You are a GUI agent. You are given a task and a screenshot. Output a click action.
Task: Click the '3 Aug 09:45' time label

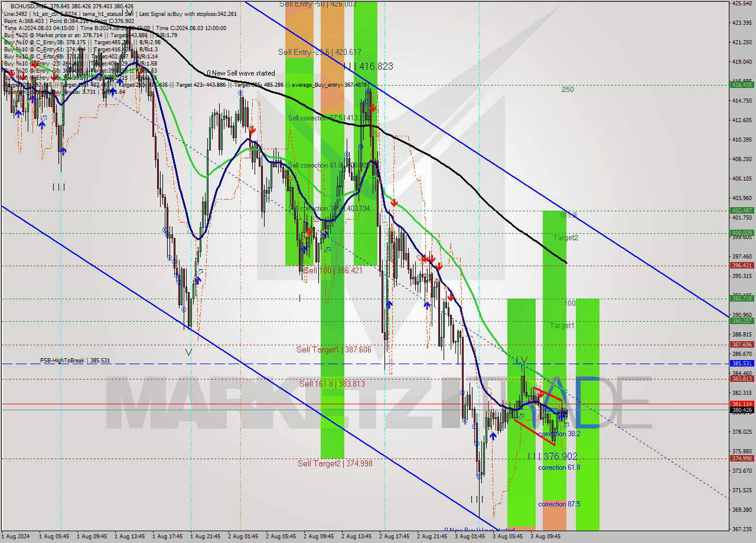coord(545,537)
